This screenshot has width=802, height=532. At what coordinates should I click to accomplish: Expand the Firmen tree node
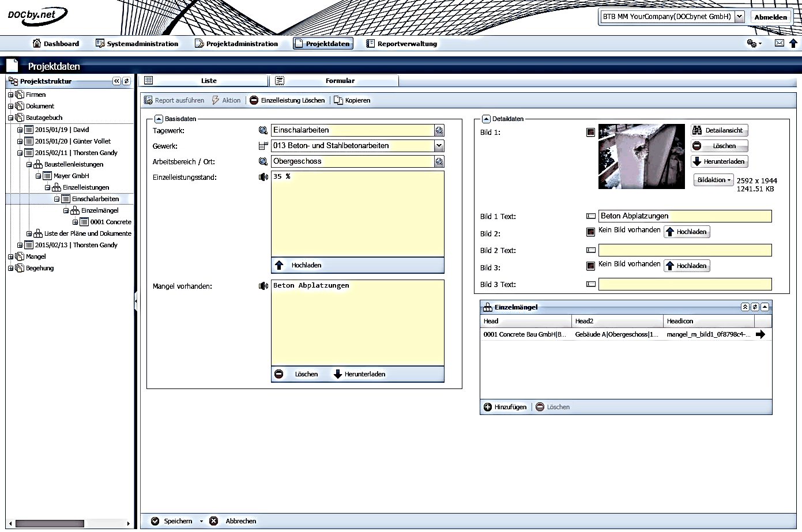pyautogui.click(x=10, y=95)
